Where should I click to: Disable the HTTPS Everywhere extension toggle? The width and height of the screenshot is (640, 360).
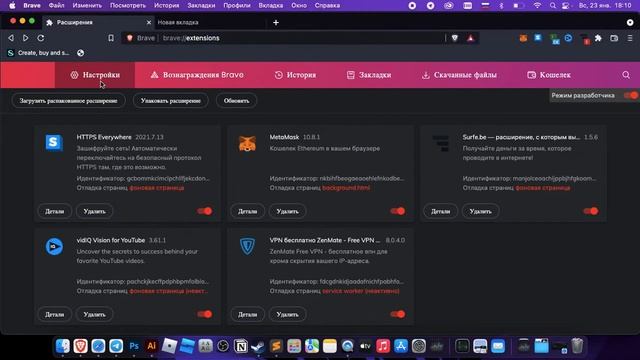point(204,211)
